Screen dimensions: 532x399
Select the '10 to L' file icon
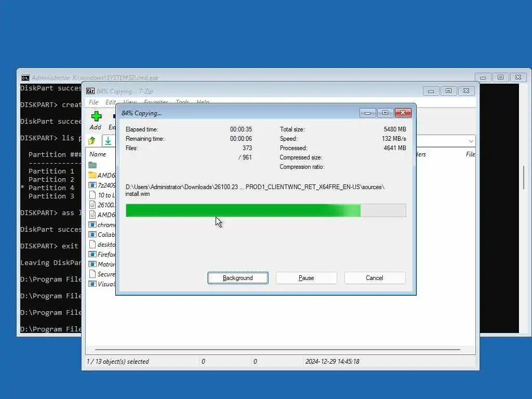pos(92,195)
